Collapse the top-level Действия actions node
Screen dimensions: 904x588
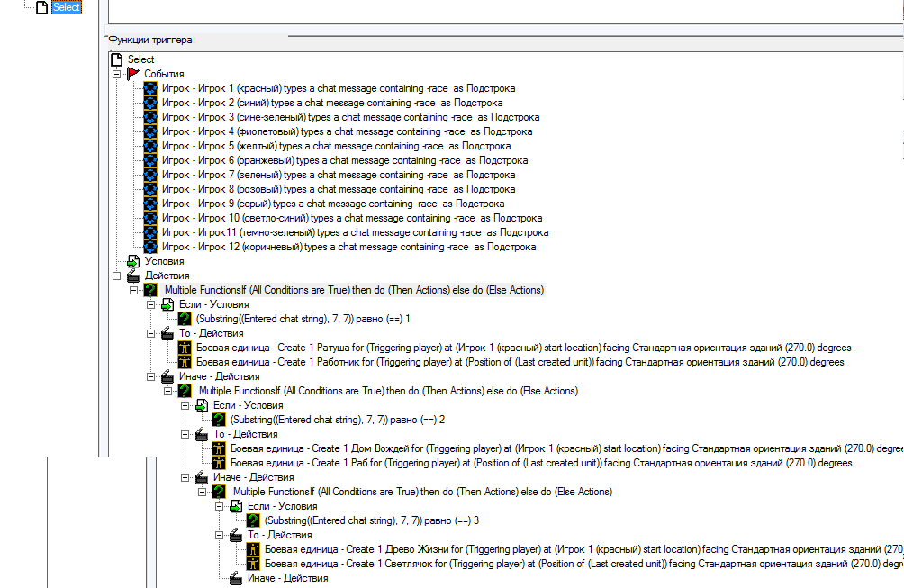116,276
